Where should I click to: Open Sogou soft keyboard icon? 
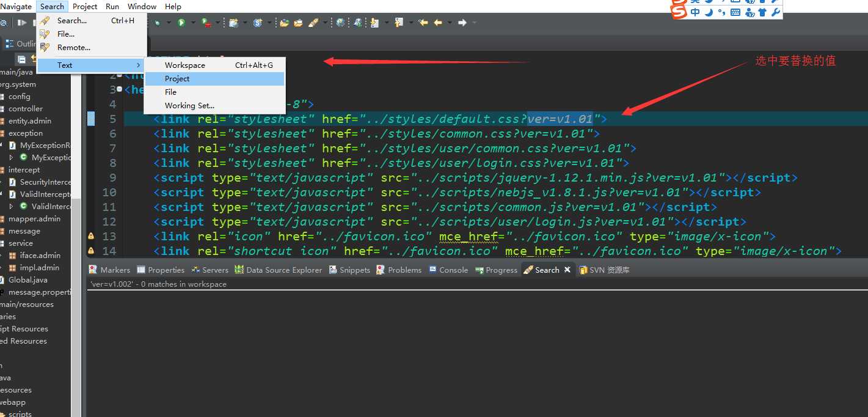click(x=735, y=12)
